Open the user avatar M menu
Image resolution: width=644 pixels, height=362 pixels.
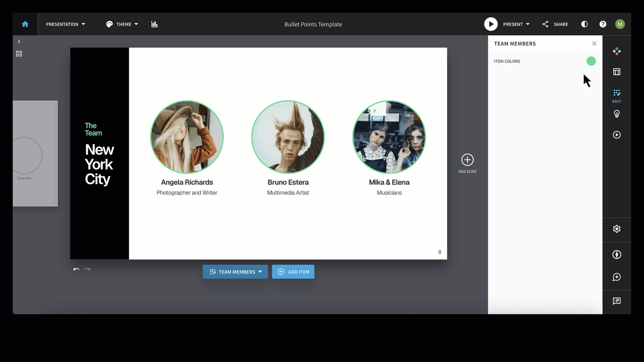coord(620,24)
